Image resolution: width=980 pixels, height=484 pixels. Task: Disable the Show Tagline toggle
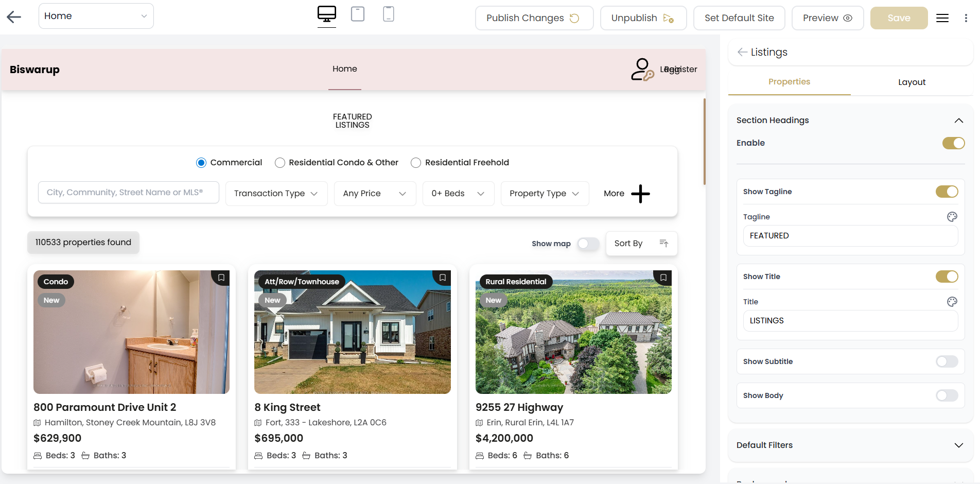947,191
